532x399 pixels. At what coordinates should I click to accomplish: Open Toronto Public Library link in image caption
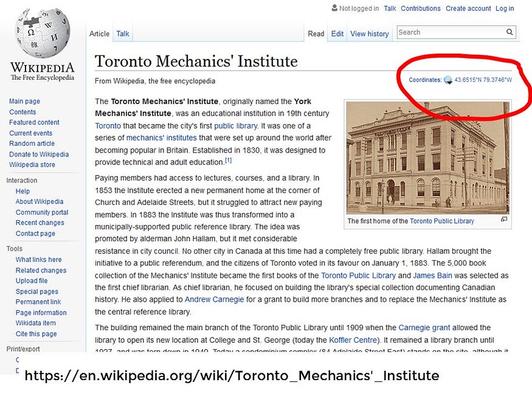[x=442, y=221]
